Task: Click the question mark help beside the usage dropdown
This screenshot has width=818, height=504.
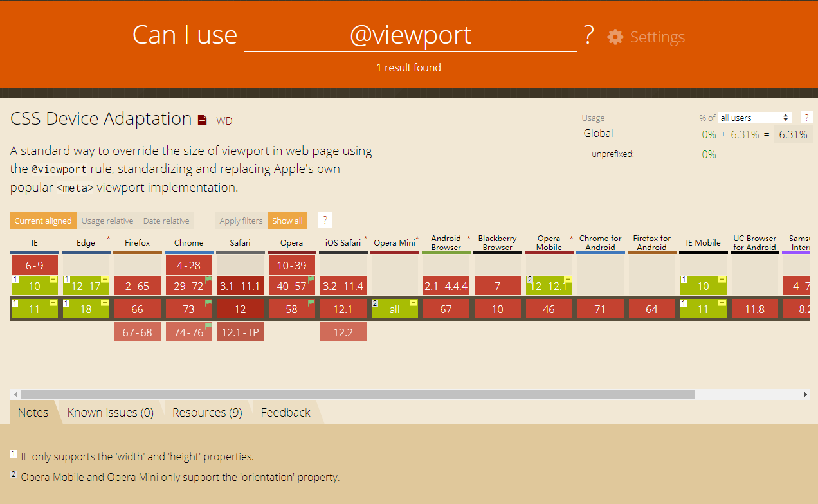Action: (x=806, y=118)
